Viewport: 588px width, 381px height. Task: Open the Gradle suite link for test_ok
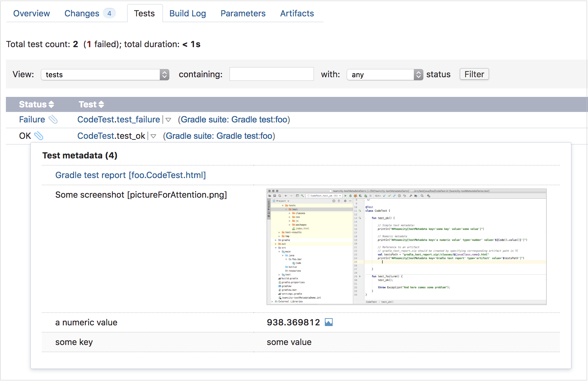tap(219, 136)
